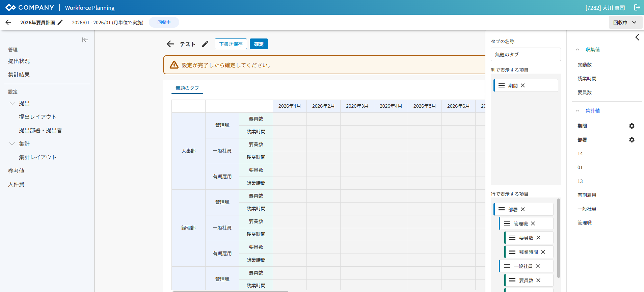Select item 14 under 集計軸
Image resolution: width=644 pixels, height=292 pixels.
[x=580, y=154]
